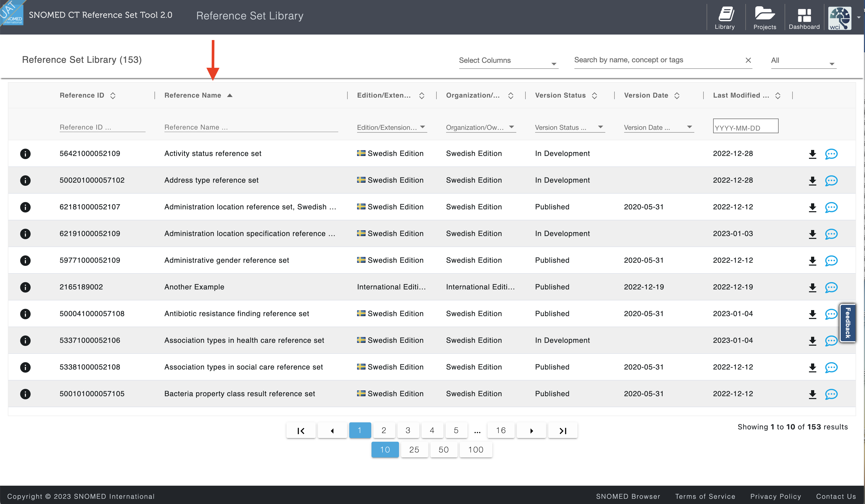Viewport: 865px width, 504px height.
Task: Open the WCI user avatar menu
Action: pyautogui.click(x=840, y=18)
